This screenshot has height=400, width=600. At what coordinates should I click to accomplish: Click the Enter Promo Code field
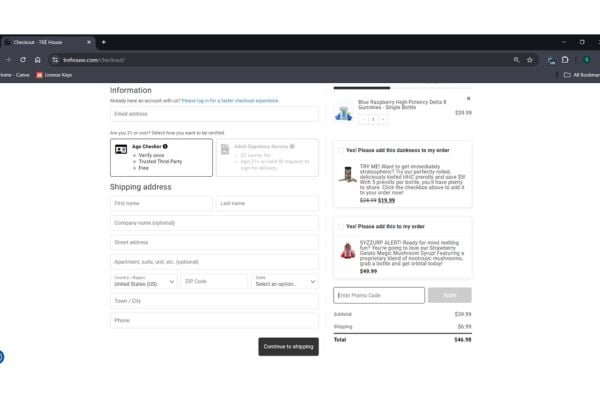tap(379, 295)
